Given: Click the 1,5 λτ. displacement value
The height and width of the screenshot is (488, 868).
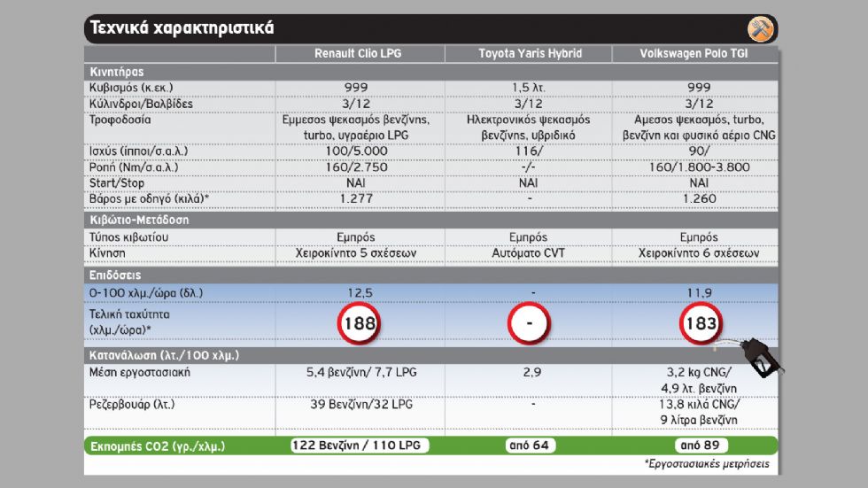Looking at the screenshot, I should (528, 88).
